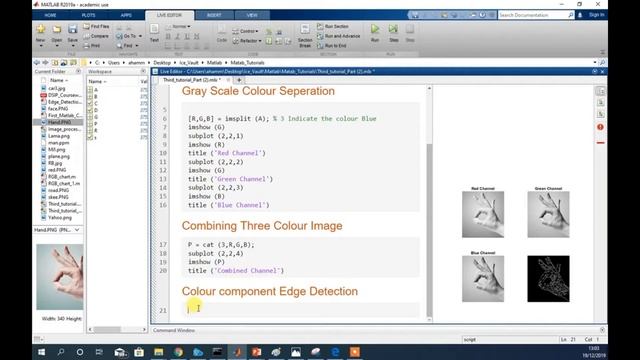Viewport: 640px width, 360px height.
Task: Go up one folder level icon
Action: [x=55, y=62]
